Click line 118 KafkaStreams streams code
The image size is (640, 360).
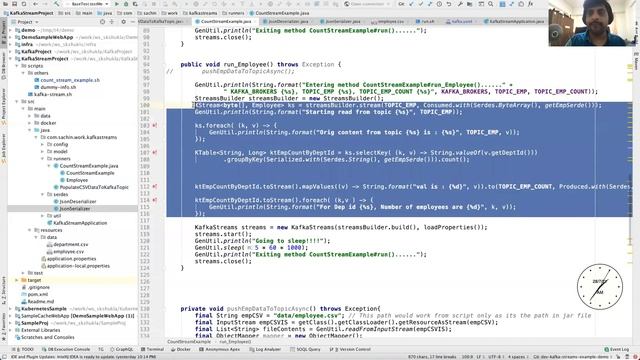click(341, 227)
